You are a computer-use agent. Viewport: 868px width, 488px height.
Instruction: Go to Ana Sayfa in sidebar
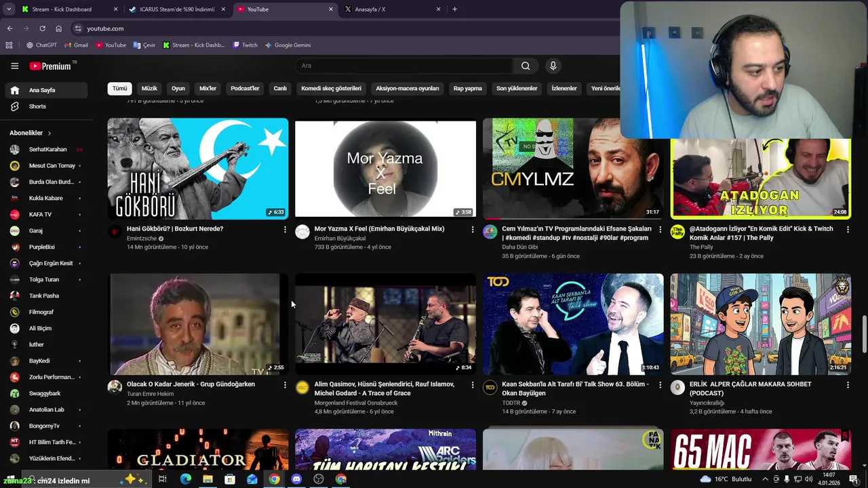click(45, 90)
